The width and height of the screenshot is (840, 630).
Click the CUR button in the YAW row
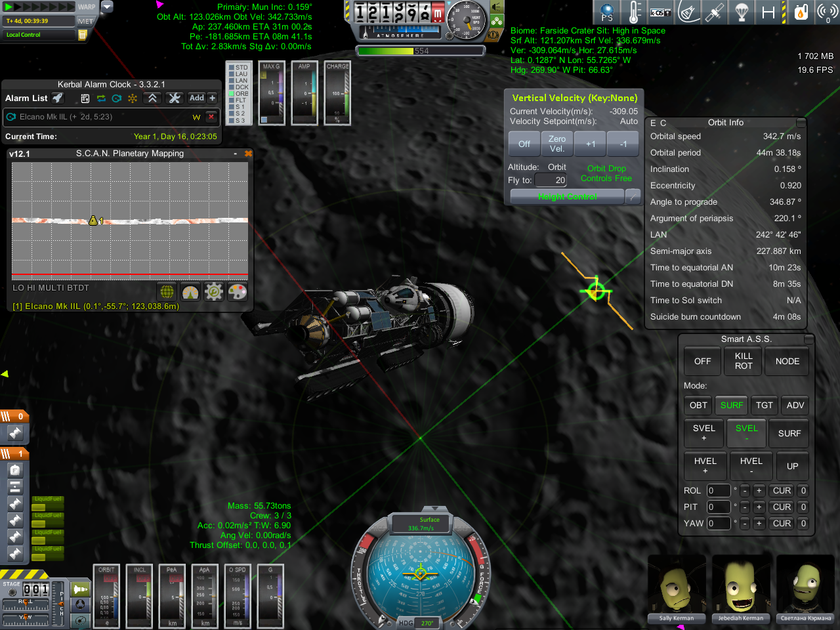[x=782, y=523]
